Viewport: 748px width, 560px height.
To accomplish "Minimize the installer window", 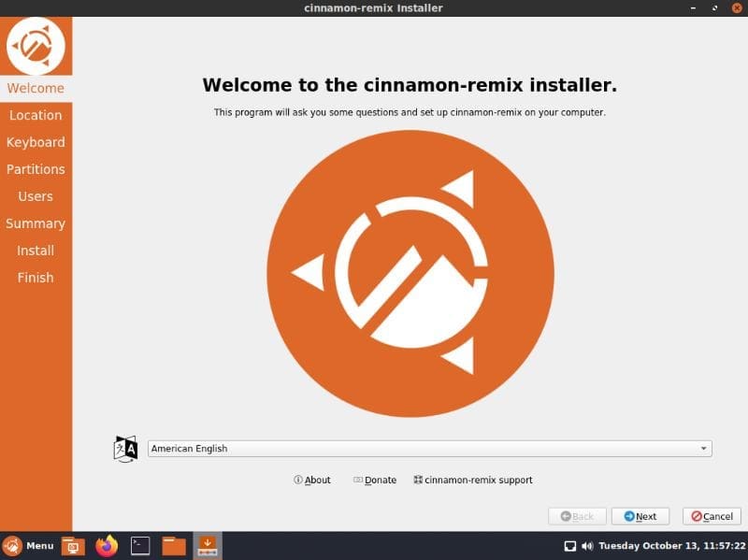I will tap(693, 8).
